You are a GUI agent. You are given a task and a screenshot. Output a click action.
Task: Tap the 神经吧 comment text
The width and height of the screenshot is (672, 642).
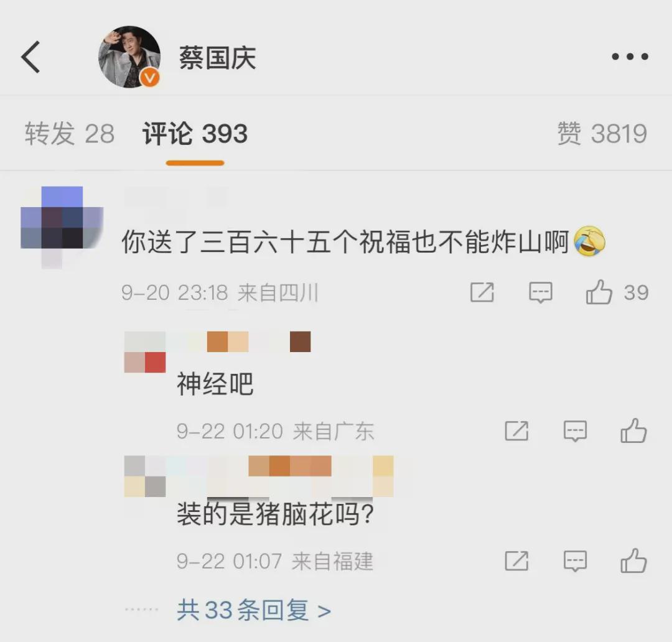(x=215, y=384)
